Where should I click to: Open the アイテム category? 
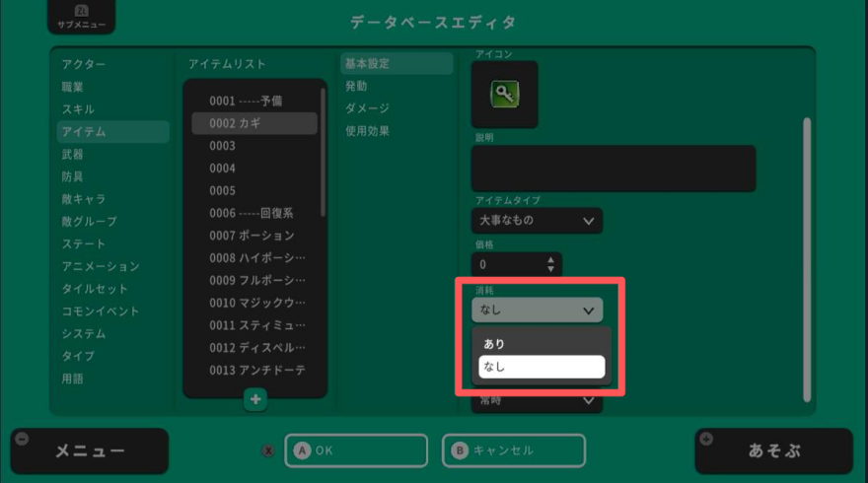pos(112,132)
